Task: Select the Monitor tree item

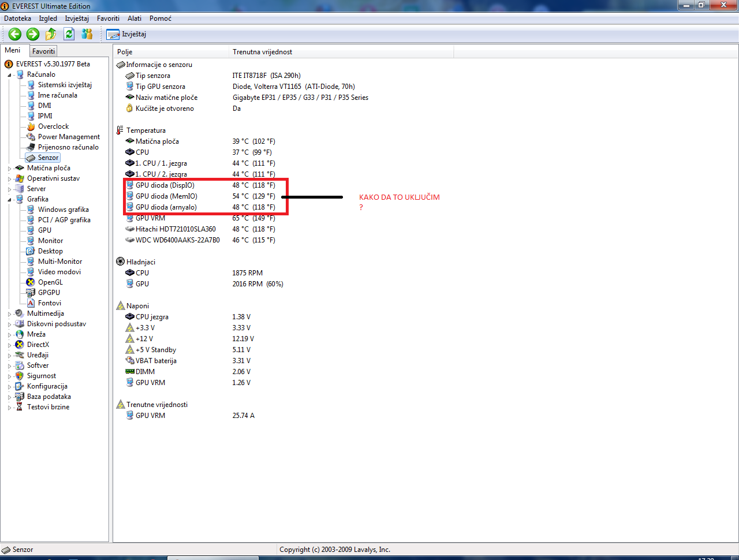Action: click(x=51, y=241)
